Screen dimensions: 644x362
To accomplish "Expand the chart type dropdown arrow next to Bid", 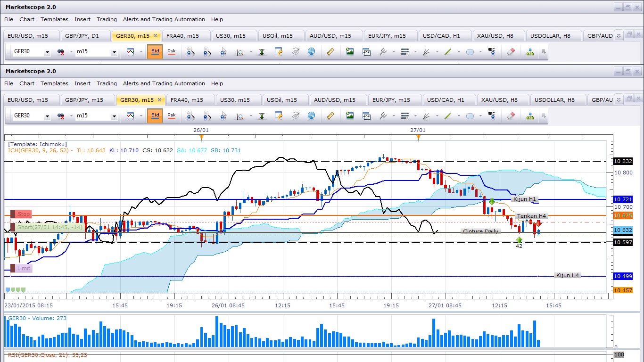I will (x=140, y=116).
